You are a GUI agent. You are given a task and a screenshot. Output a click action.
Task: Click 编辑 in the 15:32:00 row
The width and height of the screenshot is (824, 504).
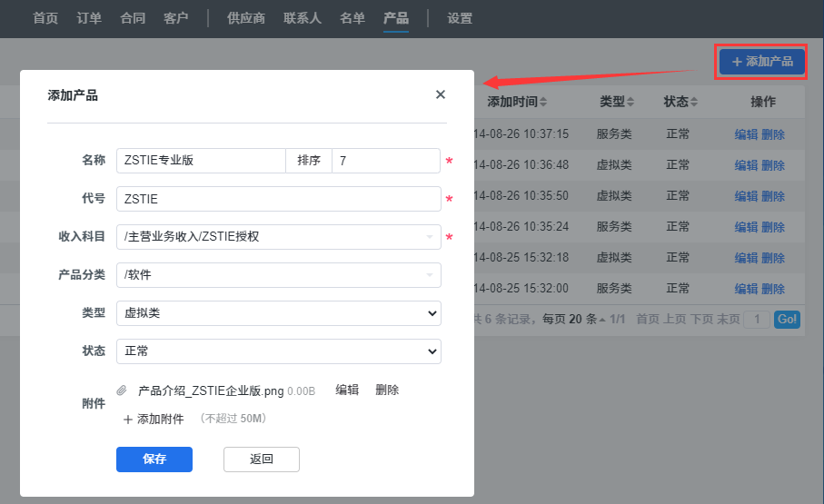coord(746,289)
